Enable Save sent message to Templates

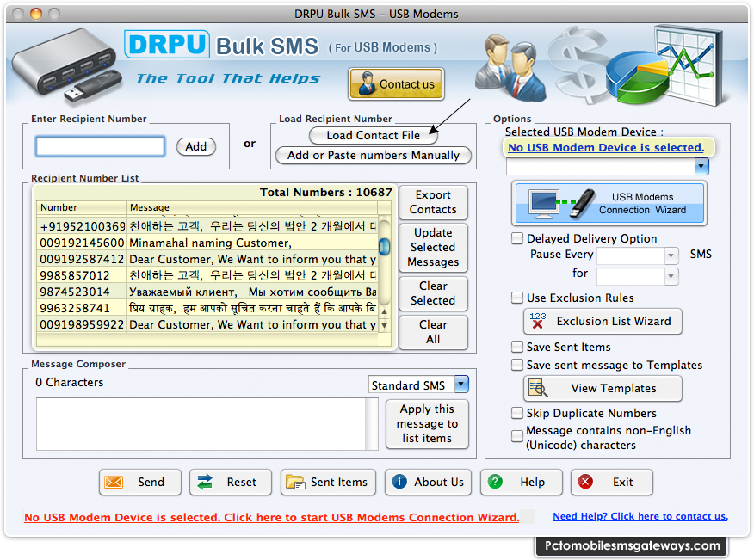pyautogui.click(x=517, y=366)
